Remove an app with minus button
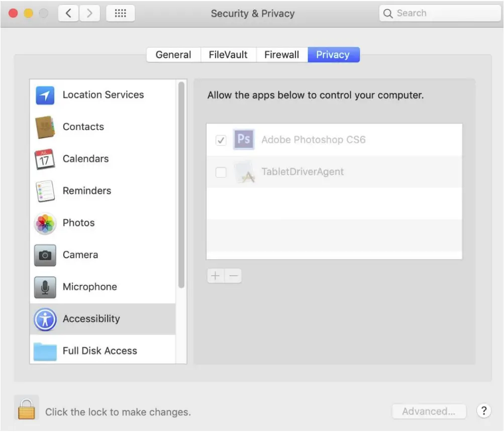504x432 pixels. point(233,276)
